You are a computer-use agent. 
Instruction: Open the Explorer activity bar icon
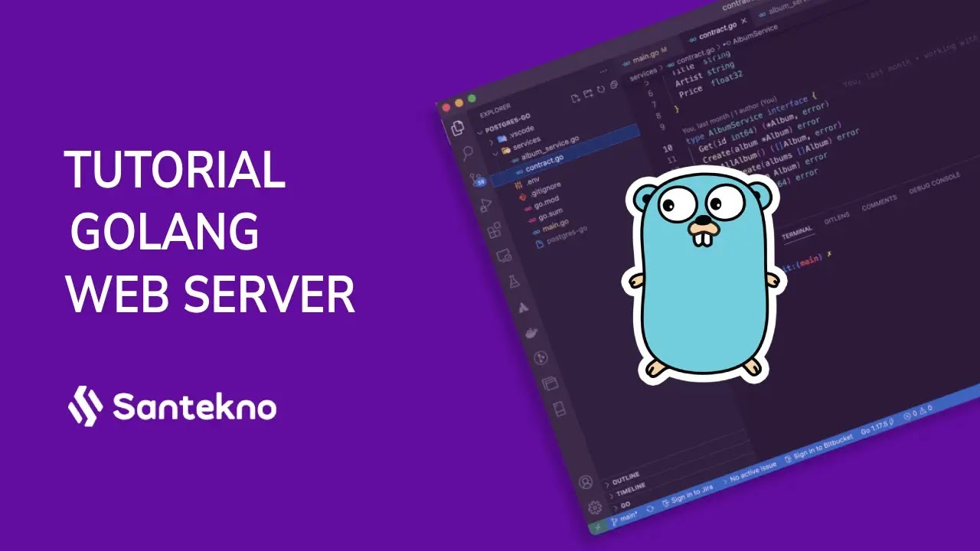(x=459, y=128)
